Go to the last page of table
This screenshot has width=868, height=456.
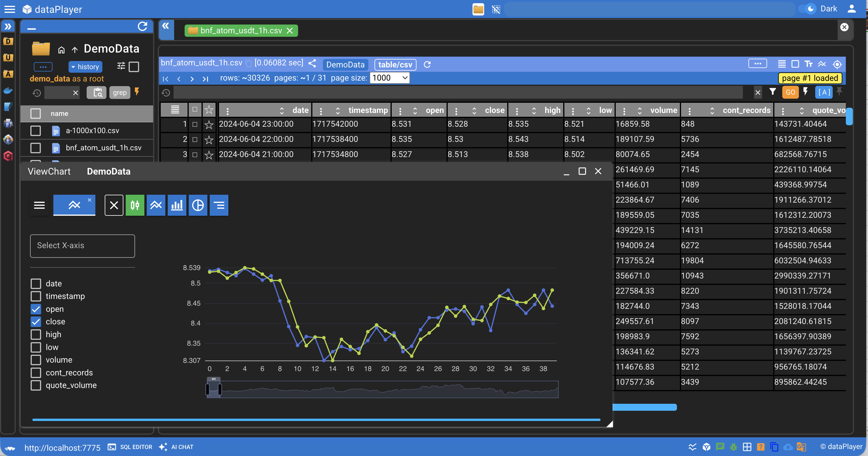click(205, 79)
